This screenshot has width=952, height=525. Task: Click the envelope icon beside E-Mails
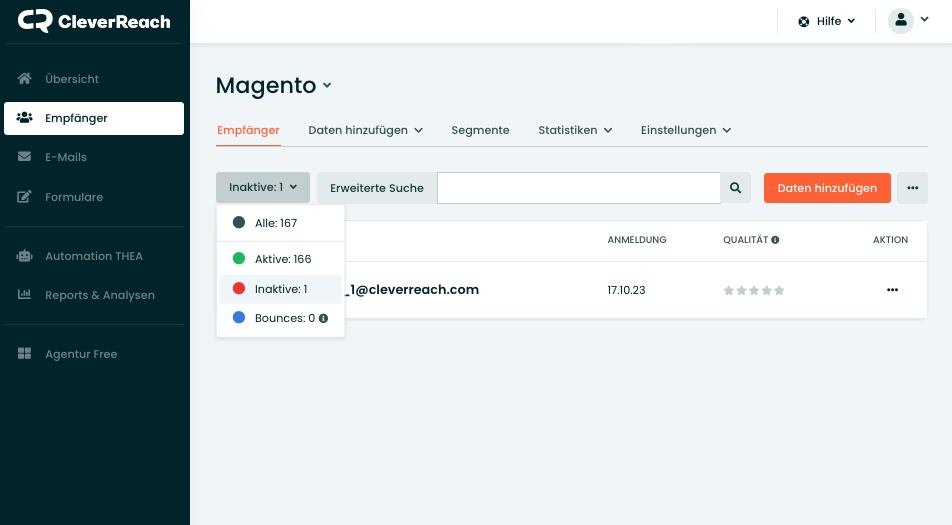[x=24, y=157]
